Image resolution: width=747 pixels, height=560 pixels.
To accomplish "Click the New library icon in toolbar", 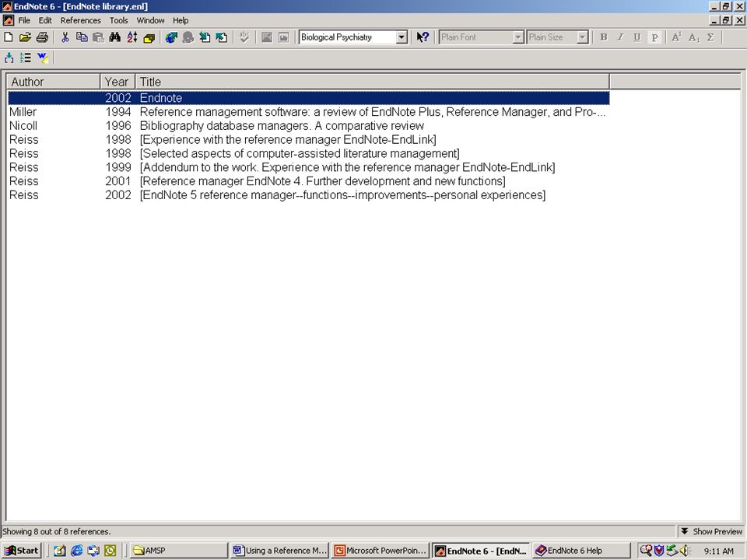I will pyautogui.click(x=8, y=37).
